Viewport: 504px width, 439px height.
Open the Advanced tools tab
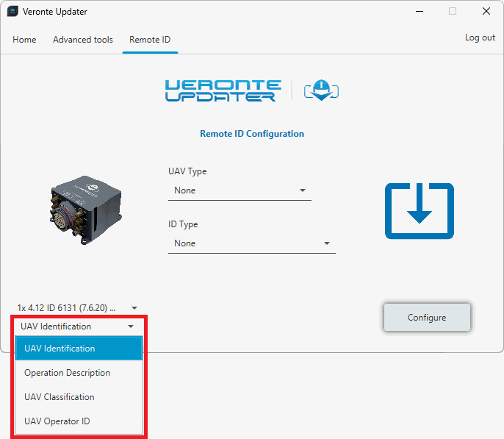[x=83, y=40]
